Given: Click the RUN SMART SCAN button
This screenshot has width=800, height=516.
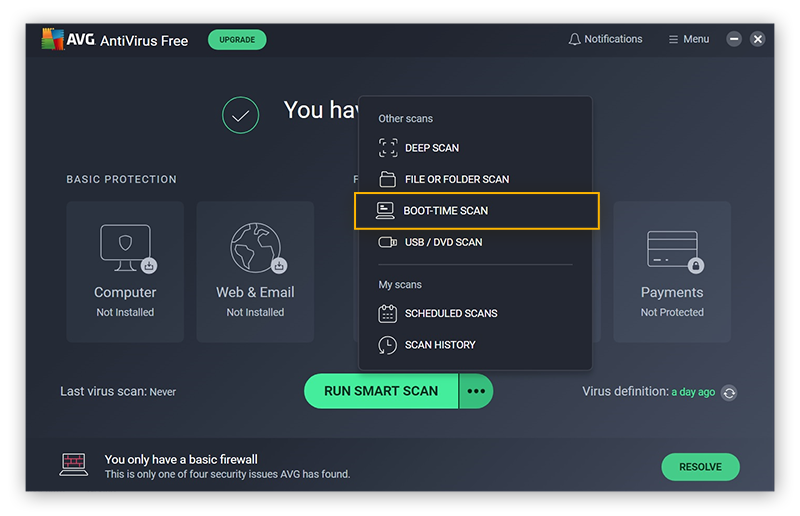Looking at the screenshot, I should [381, 391].
